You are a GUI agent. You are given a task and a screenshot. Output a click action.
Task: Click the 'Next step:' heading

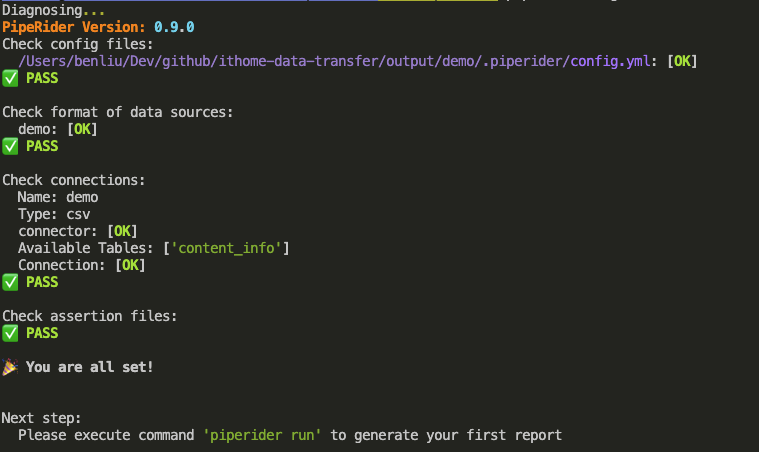point(42,418)
